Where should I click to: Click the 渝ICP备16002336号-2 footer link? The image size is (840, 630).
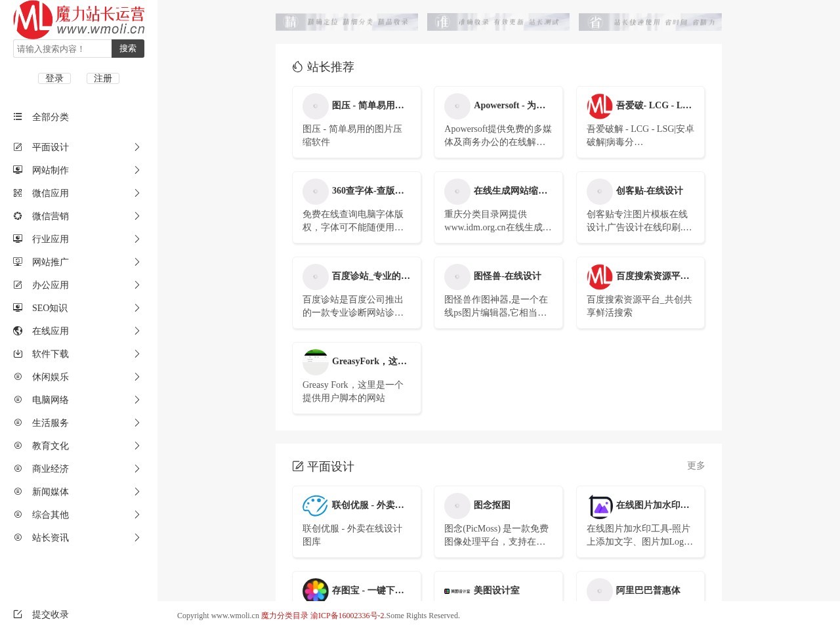(x=348, y=616)
